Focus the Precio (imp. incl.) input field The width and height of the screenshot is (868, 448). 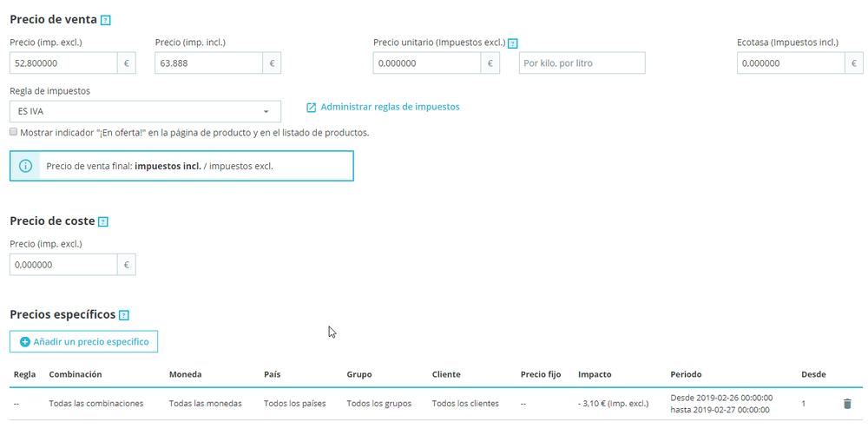208,63
